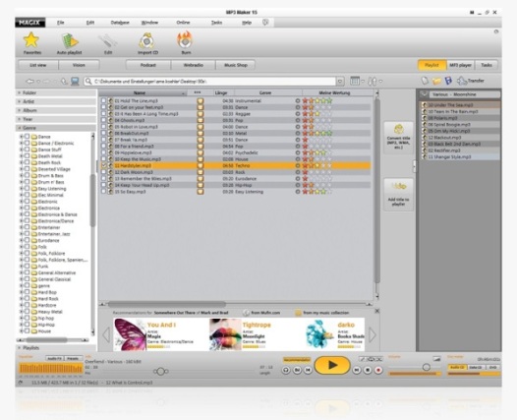Screen dimensions: 517x420
Task: Expand the House genre tree node
Action: [22, 330]
